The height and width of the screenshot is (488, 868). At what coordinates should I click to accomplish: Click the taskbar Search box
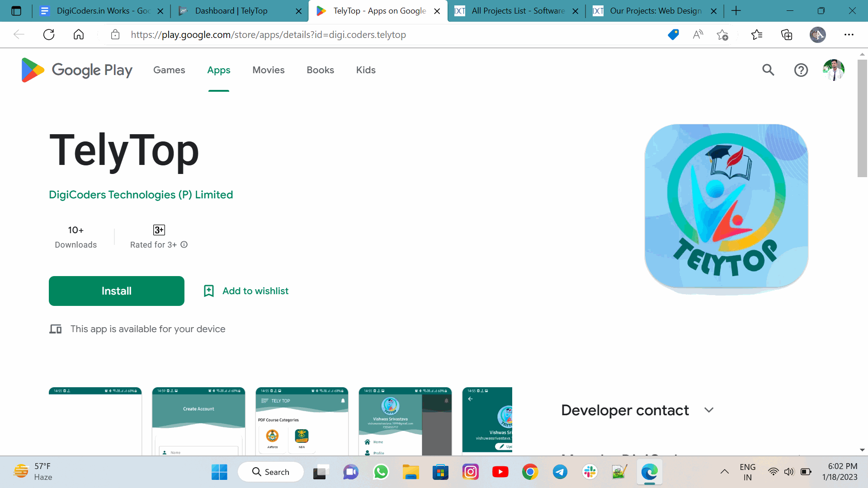click(271, 472)
